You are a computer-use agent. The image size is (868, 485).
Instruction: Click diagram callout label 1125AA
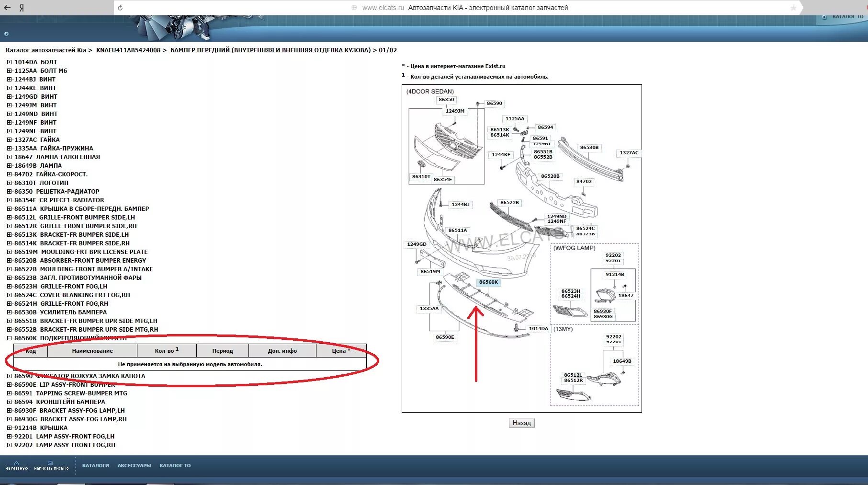(x=515, y=119)
